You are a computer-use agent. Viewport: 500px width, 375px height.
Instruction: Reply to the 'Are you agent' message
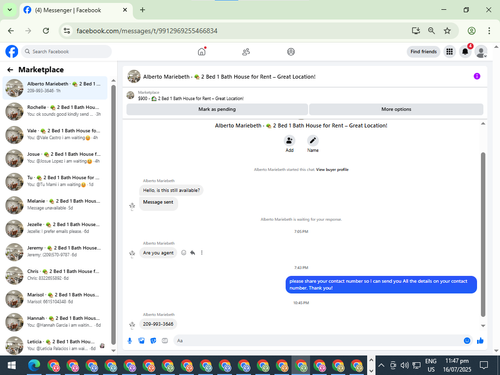tap(192, 253)
